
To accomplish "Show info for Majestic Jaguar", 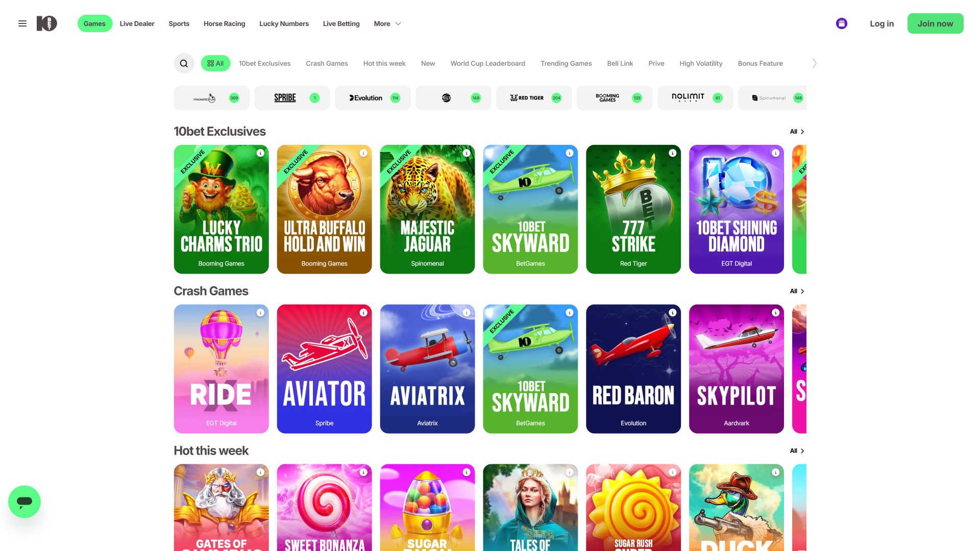I will click(x=467, y=153).
